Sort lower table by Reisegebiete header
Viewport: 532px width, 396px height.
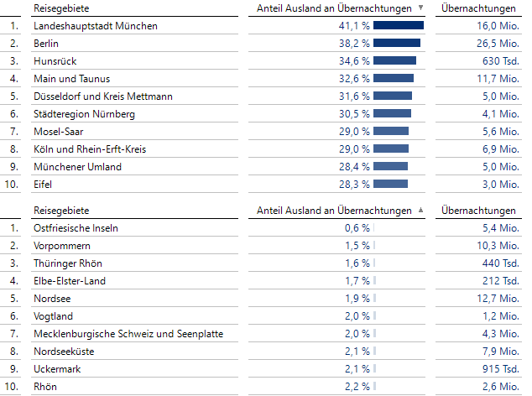(61, 211)
